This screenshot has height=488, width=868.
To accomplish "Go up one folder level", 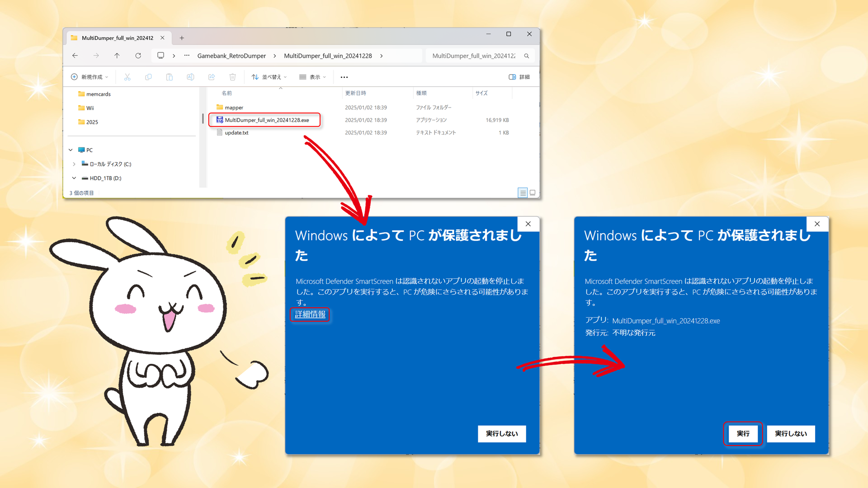I will [x=117, y=56].
